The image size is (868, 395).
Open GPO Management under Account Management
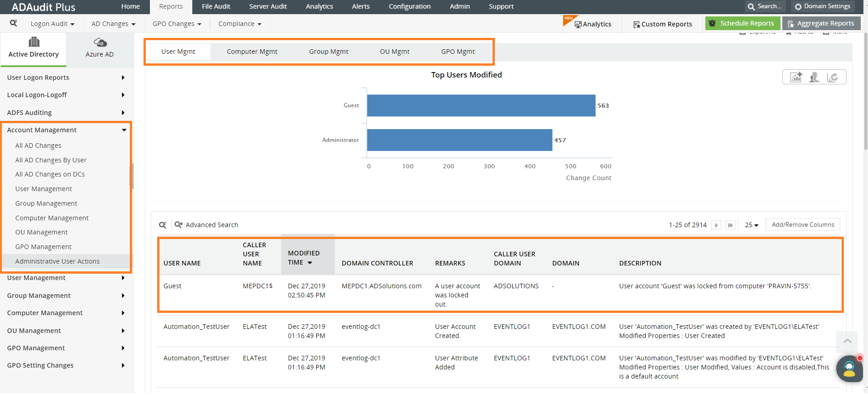tap(43, 247)
